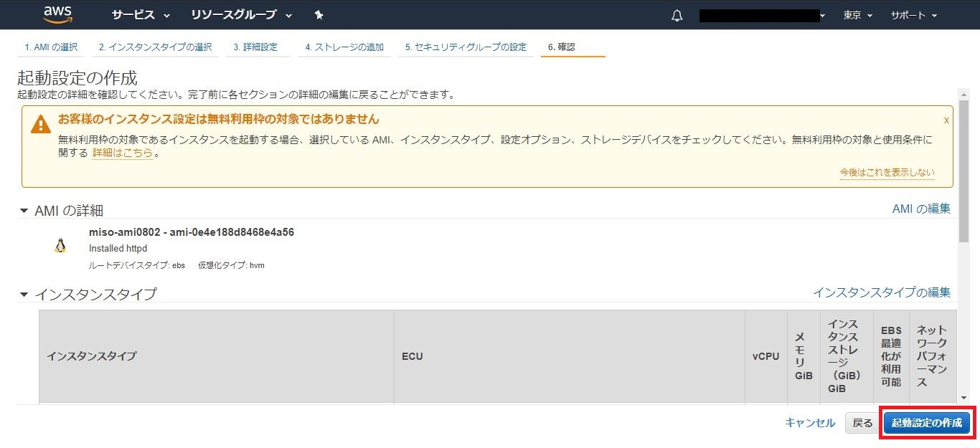The height and width of the screenshot is (448, 980).
Task: Click the page vertical scrollbar thumb
Action: pos(963,172)
